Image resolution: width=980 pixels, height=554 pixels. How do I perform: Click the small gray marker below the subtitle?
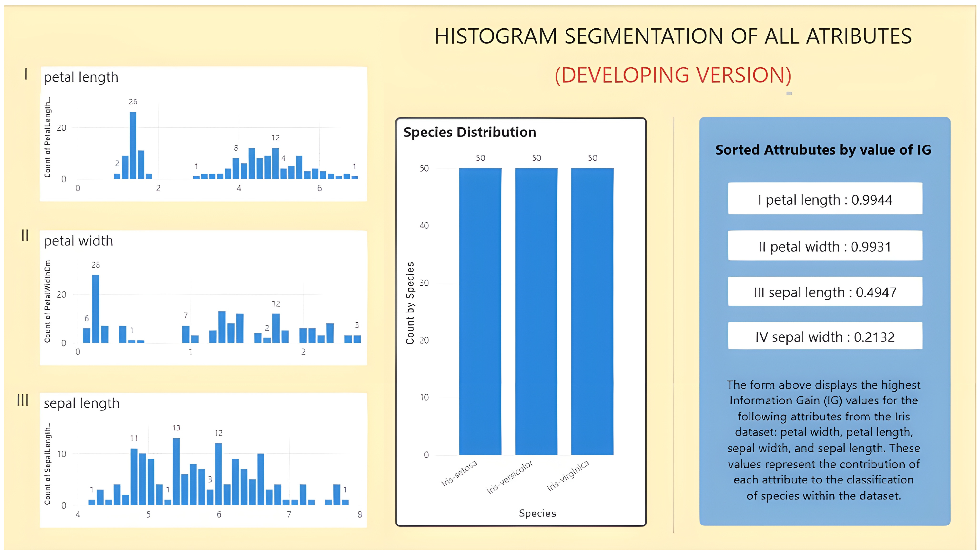coord(789,93)
